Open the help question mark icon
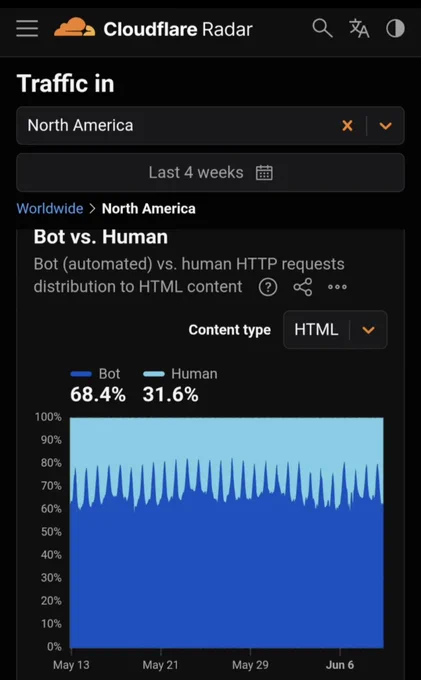Screen dimensions: 421x680 268,287
